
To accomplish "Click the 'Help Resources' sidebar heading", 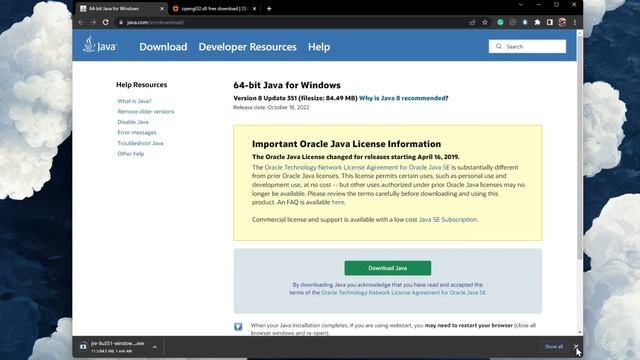I will pyautogui.click(x=142, y=85).
